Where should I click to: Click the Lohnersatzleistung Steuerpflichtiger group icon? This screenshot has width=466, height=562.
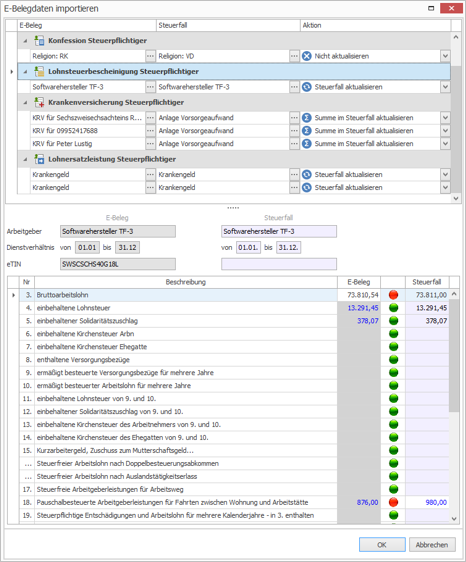(39, 159)
